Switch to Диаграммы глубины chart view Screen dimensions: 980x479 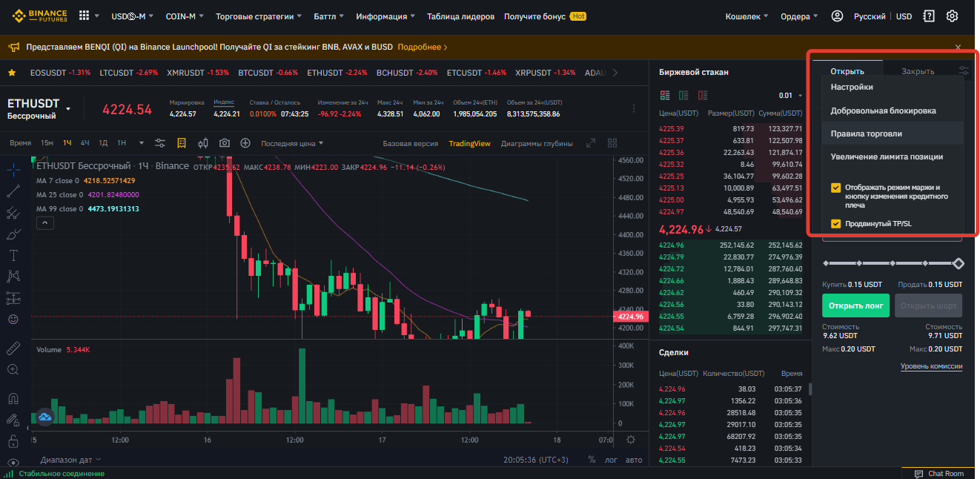[x=537, y=143]
